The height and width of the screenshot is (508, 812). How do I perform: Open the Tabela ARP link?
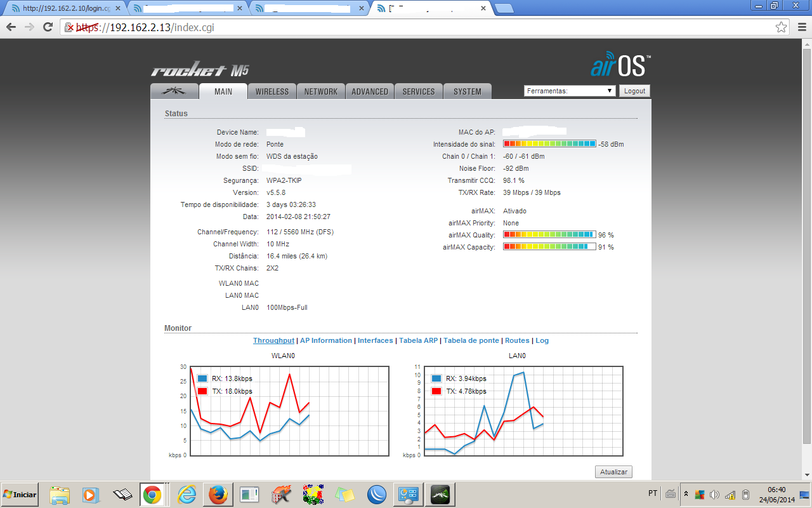(418, 340)
